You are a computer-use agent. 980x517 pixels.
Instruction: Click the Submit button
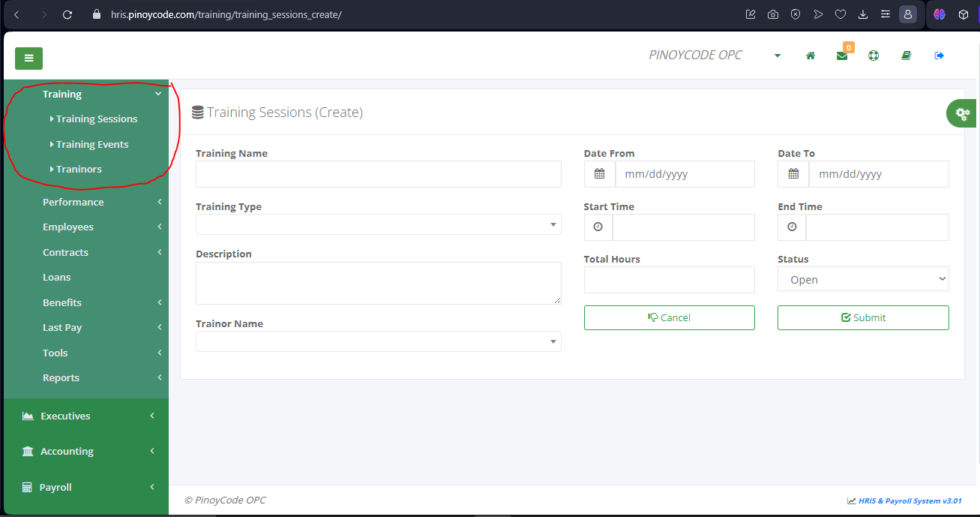point(863,317)
